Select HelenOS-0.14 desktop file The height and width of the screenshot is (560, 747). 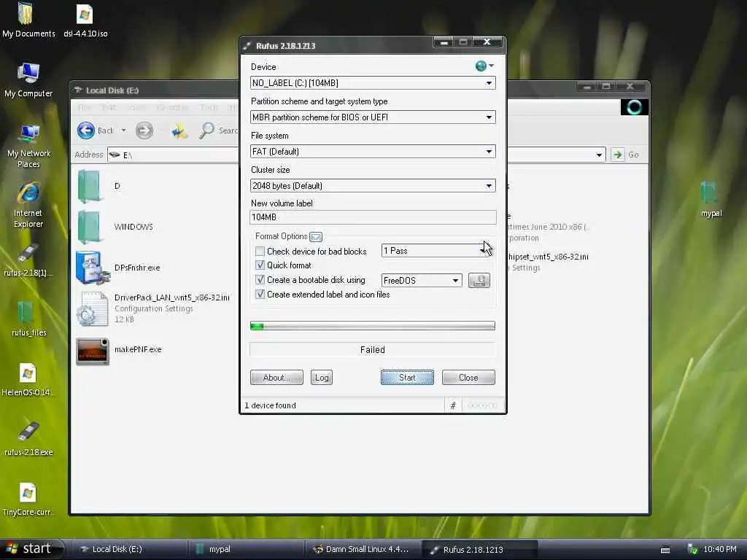pos(28,379)
